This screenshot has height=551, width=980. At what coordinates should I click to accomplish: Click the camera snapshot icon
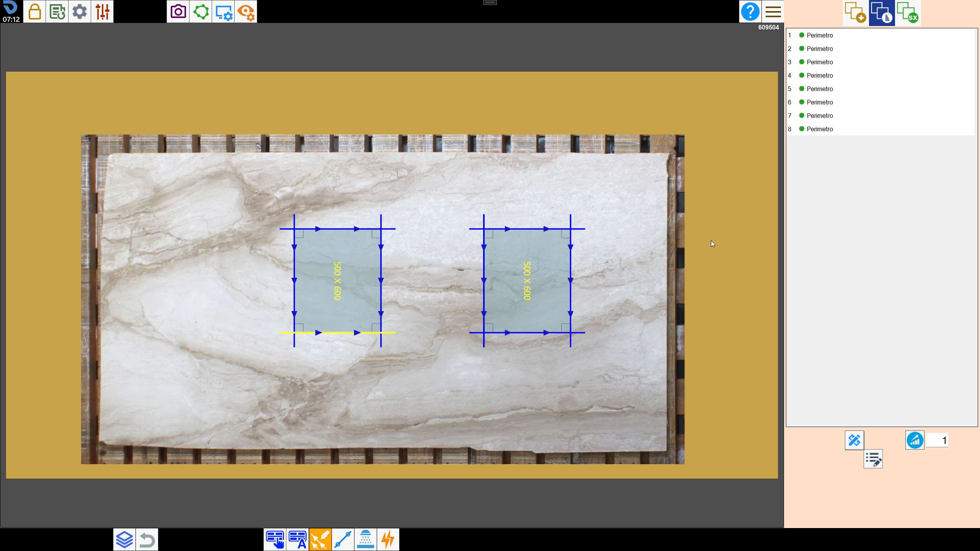pyautogui.click(x=178, y=11)
